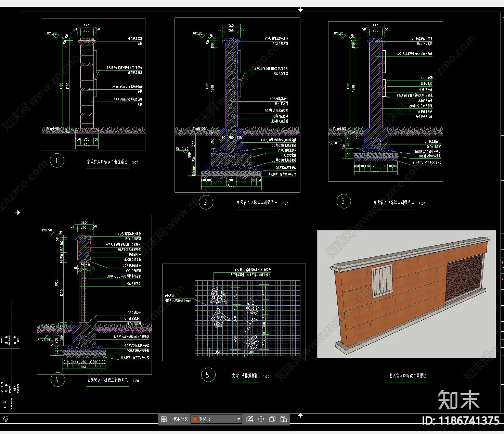Select the four-arrow move icon

click(261, 419)
